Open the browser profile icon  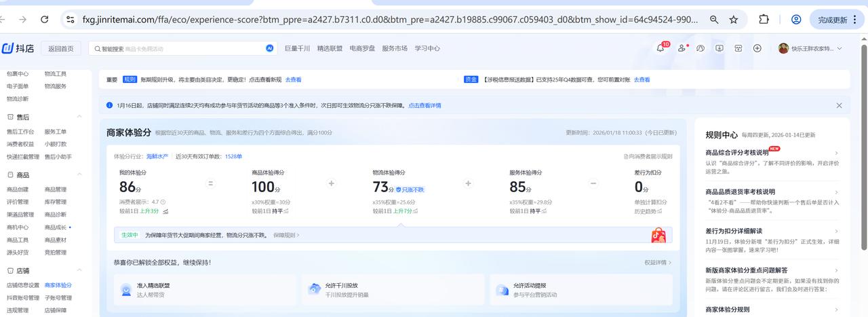796,20
